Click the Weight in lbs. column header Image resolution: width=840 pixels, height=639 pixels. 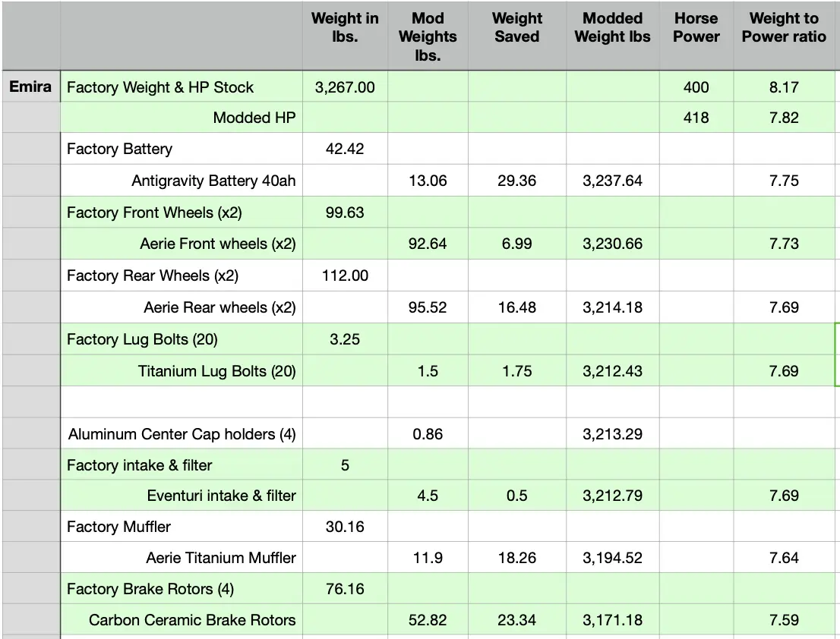[x=345, y=28]
